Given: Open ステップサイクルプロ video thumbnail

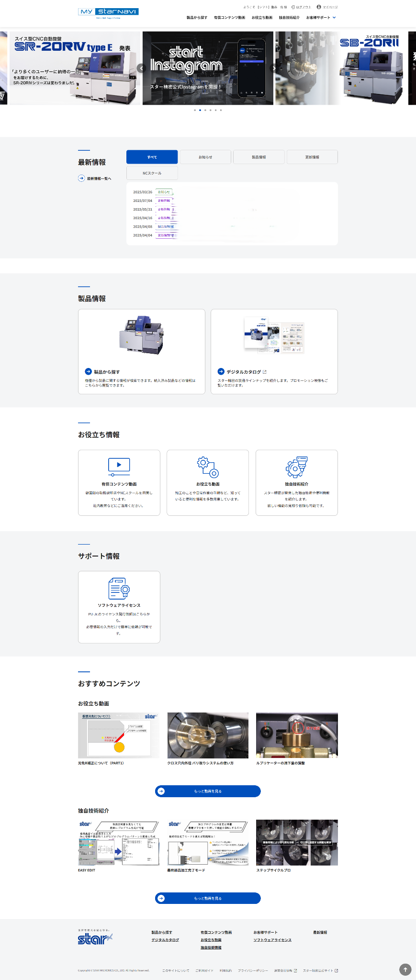Looking at the screenshot, I should click(x=297, y=843).
